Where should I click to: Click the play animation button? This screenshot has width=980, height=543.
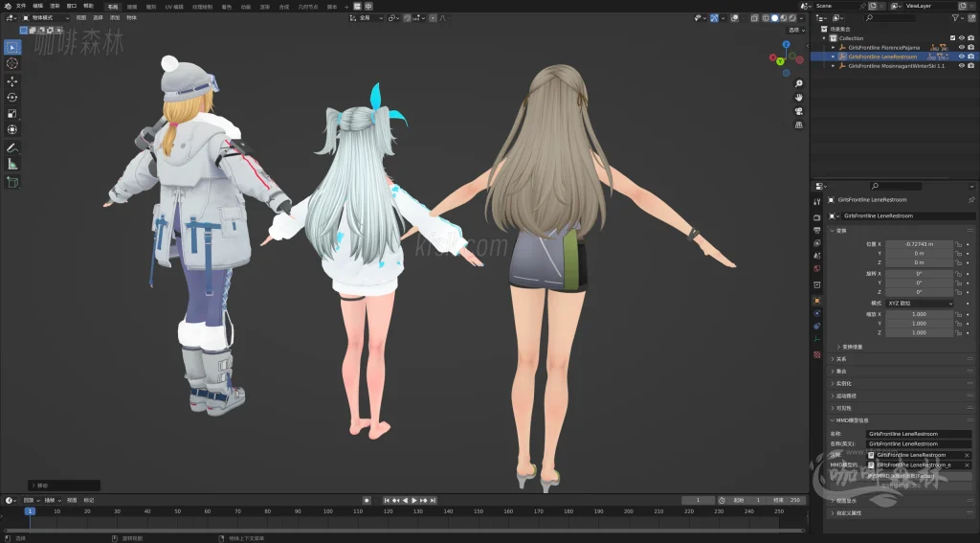click(413, 501)
